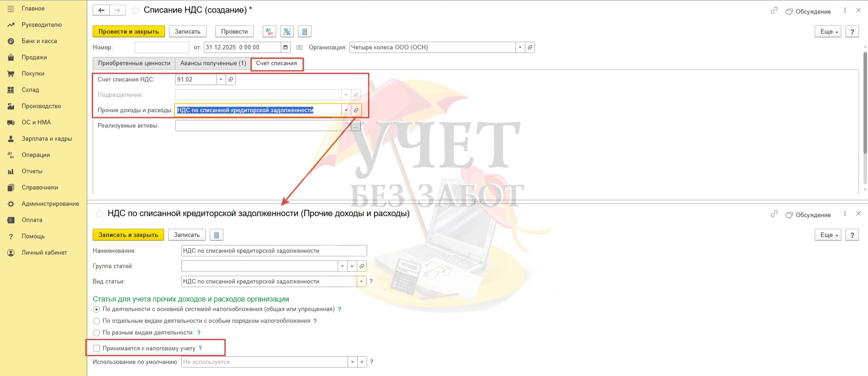The image size is (868, 376).
Task: Expand the Счет списания НДС dropdown
Action: pyautogui.click(x=221, y=80)
